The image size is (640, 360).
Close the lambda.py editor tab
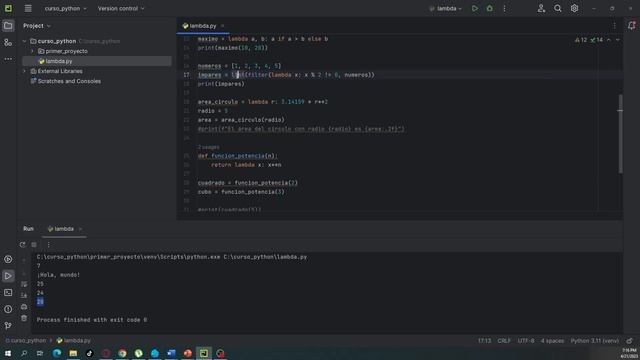pos(222,26)
